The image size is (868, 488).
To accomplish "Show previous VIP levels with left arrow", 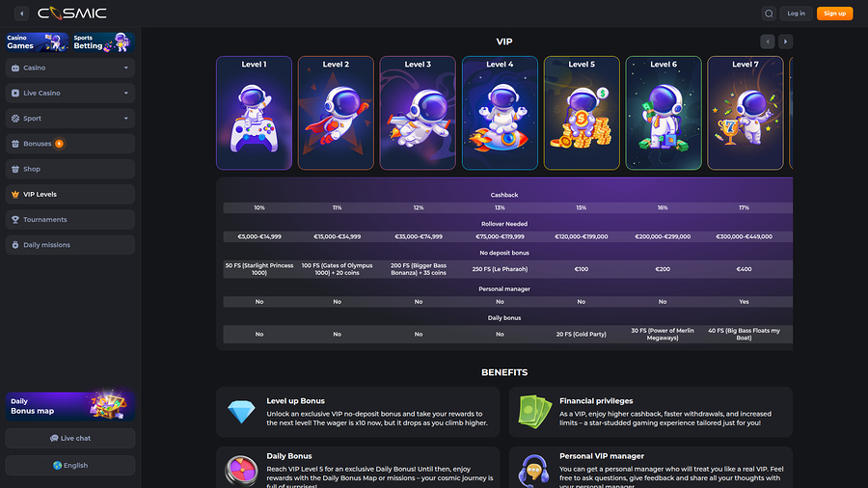I will pyautogui.click(x=768, y=41).
